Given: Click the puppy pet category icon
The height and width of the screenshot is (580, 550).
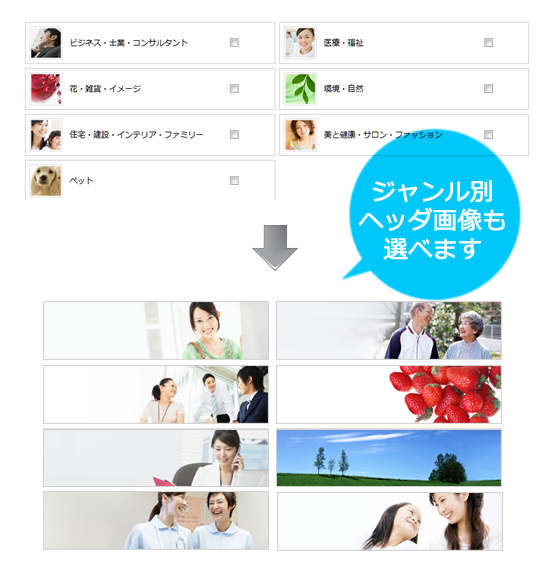Looking at the screenshot, I should tap(46, 181).
